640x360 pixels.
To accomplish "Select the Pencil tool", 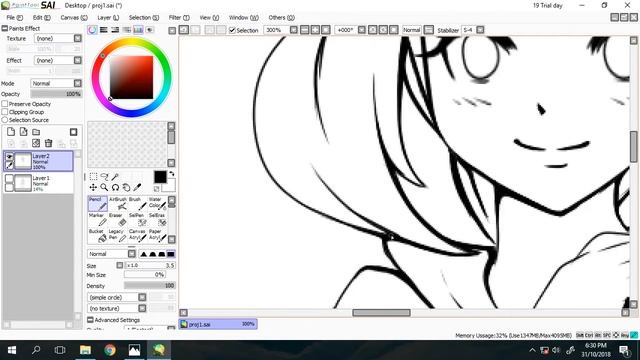I will click(x=98, y=204).
